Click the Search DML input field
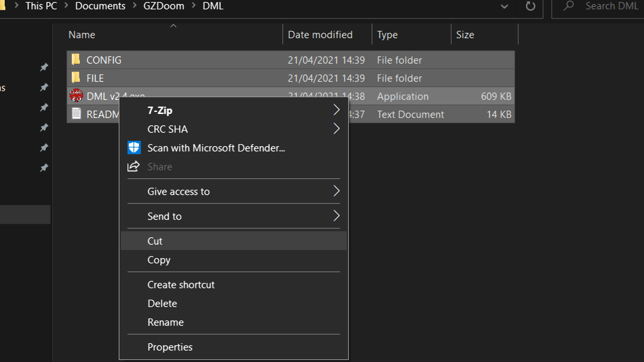Image resolution: width=644 pixels, height=362 pixels. [612, 6]
